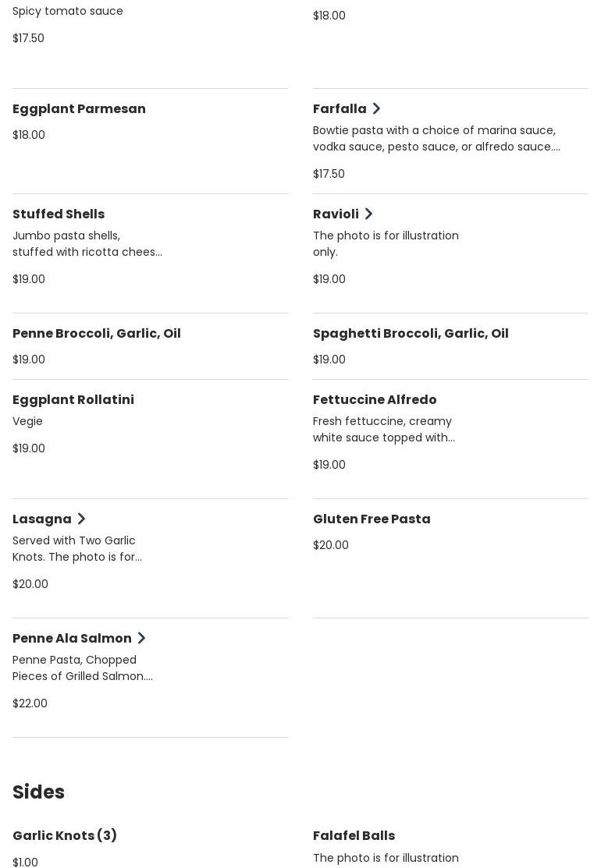Expand Lasagna using its chevron
Viewport: 601px width, 868px height.
click(81, 519)
